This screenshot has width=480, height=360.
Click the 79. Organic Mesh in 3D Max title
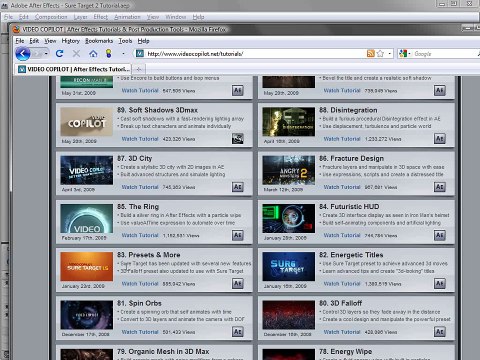[x=163, y=351]
